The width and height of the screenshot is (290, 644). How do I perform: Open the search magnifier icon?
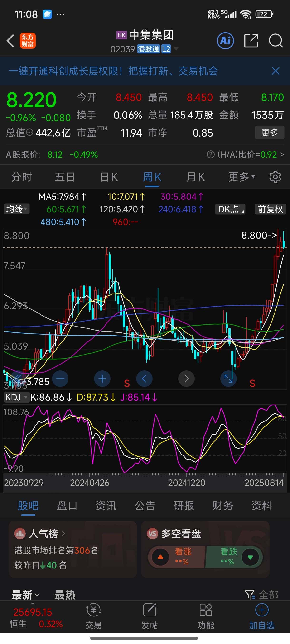click(x=276, y=41)
